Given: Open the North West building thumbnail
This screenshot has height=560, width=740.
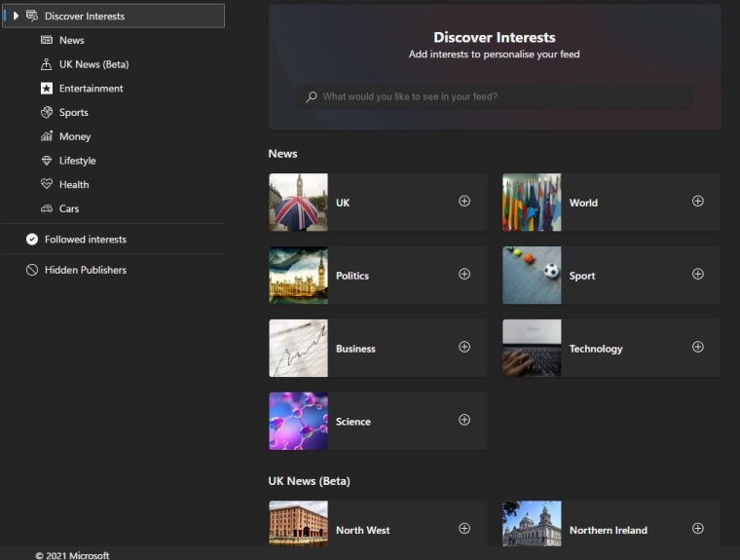Looking at the screenshot, I should [298, 523].
